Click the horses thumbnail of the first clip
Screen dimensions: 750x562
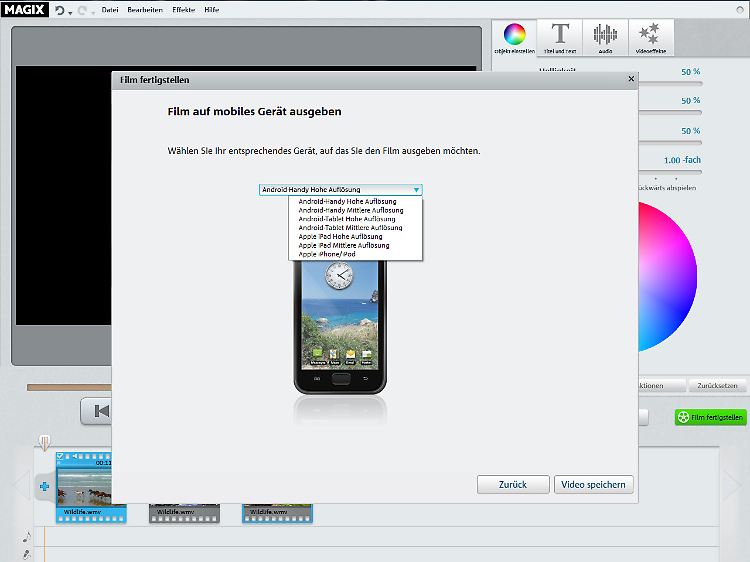[x=84, y=486]
